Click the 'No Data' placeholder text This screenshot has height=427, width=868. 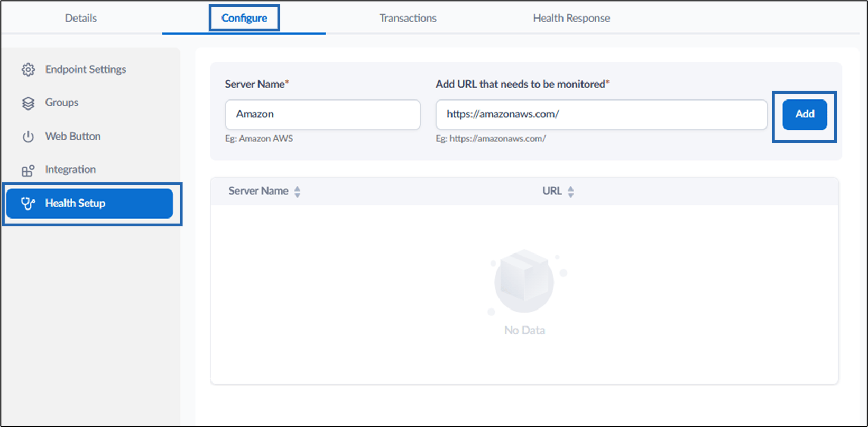524,330
